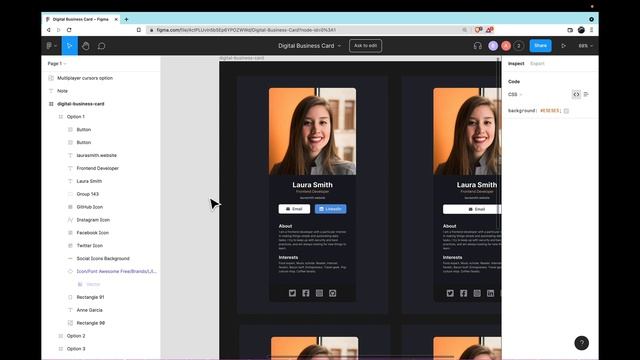Switch the Inspect panel to code view
Viewport: 640px width, 360px height.
[576, 94]
